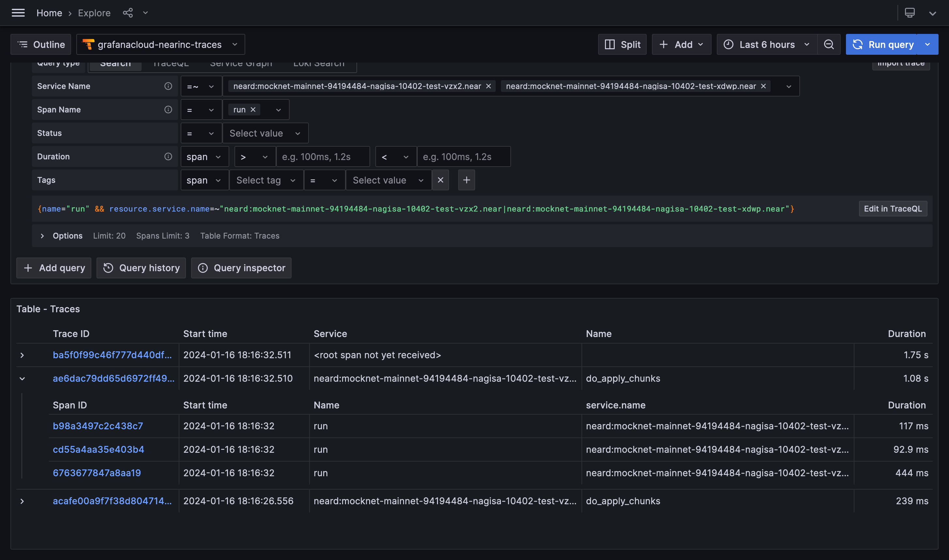The height and width of the screenshot is (560, 949).
Task: Click the Duration info icon
Action: [x=168, y=156]
